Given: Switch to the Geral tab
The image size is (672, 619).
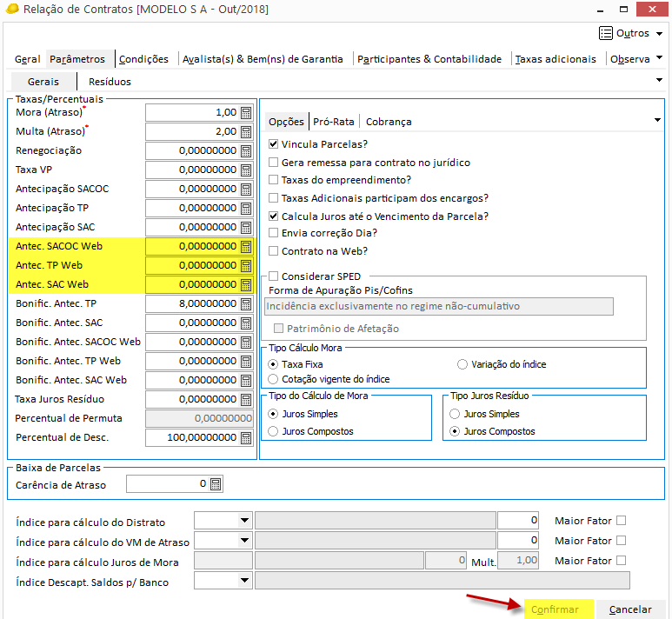Looking at the screenshot, I should [28, 59].
